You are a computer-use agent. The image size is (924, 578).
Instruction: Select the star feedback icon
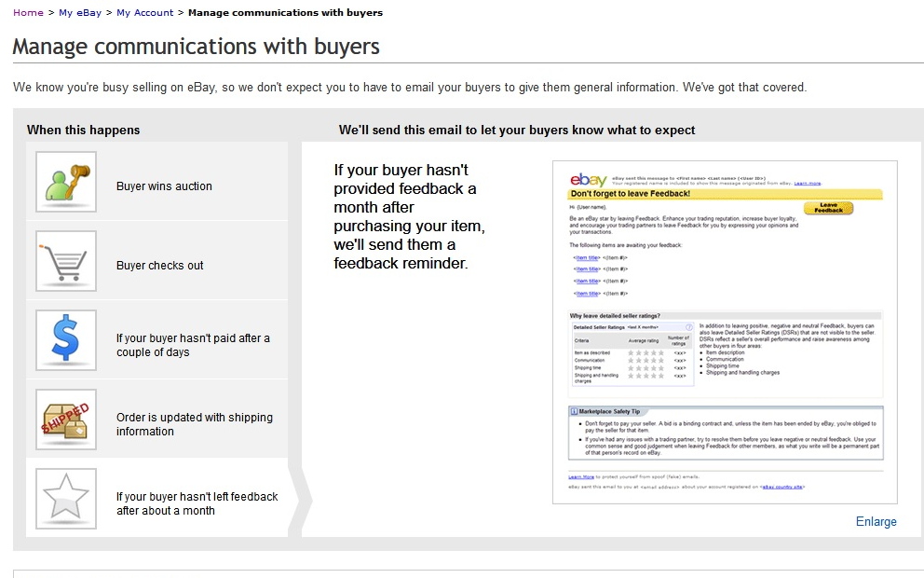(65, 499)
